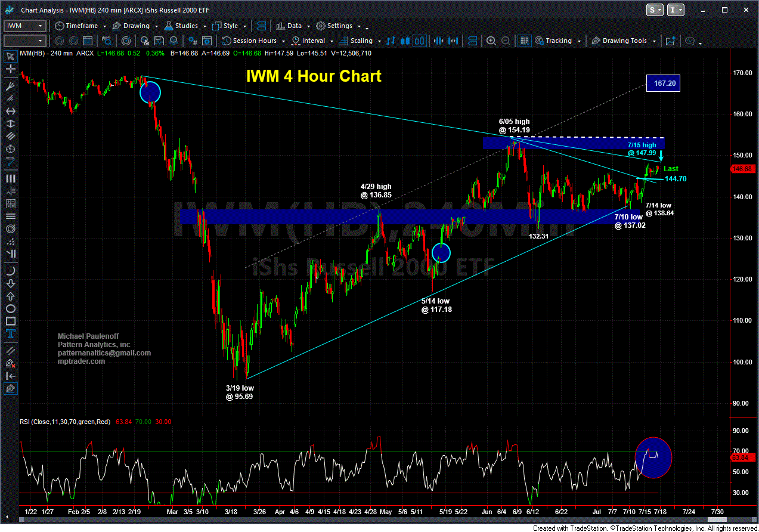
Task: Select the down arrow drawing tool
Action: 11,283
